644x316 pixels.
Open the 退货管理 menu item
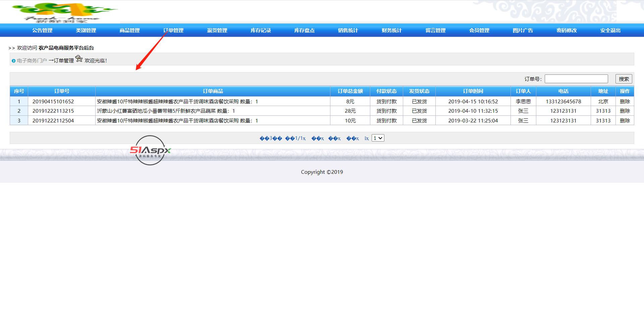point(217,31)
